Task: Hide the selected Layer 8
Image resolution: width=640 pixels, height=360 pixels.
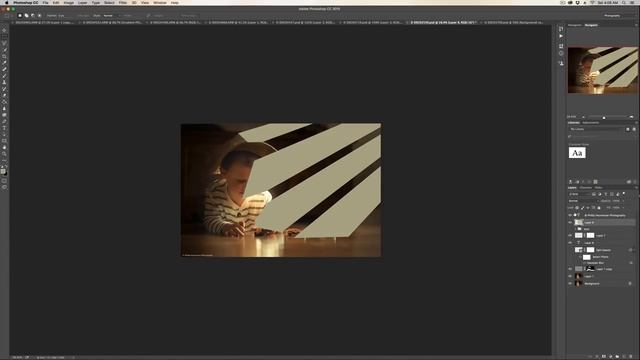Action: point(570,222)
